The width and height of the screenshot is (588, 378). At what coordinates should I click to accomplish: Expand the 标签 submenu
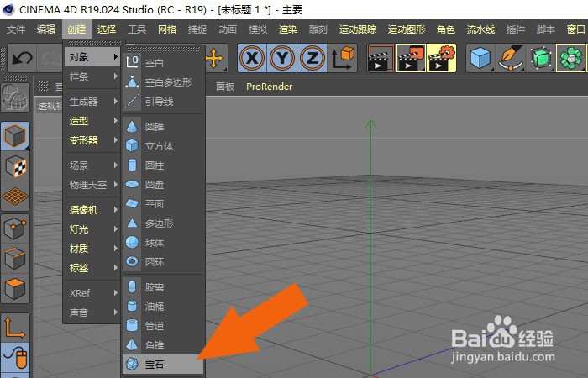[x=92, y=268]
